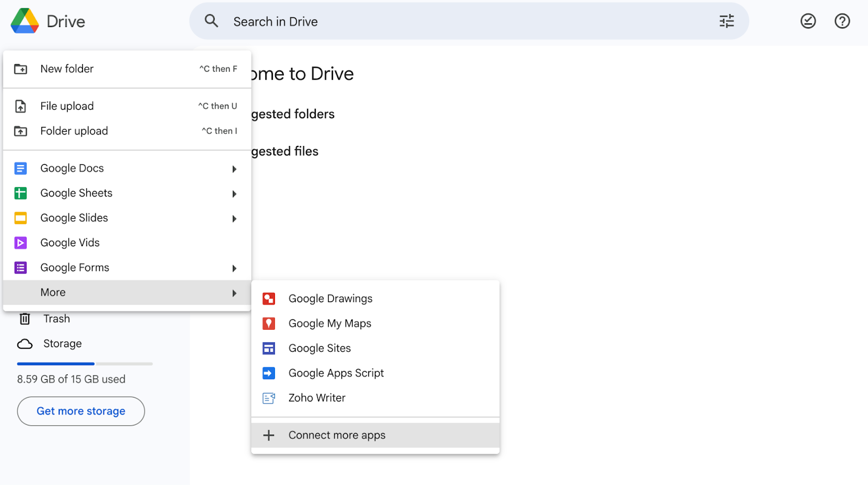Viewport: 868px width, 485px height.
Task: Click the plus icon beside Connect more apps
Action: tap(269, 435)
